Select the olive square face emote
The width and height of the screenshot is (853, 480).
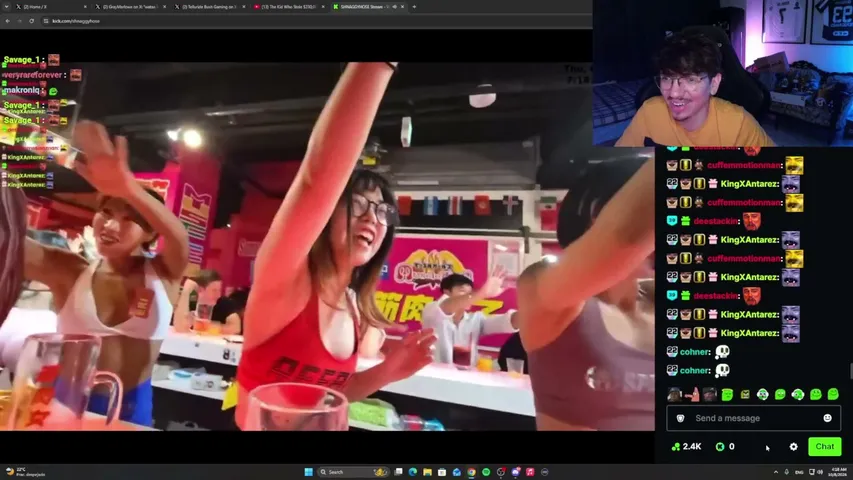pyautogui.click(x=745, y=395)
